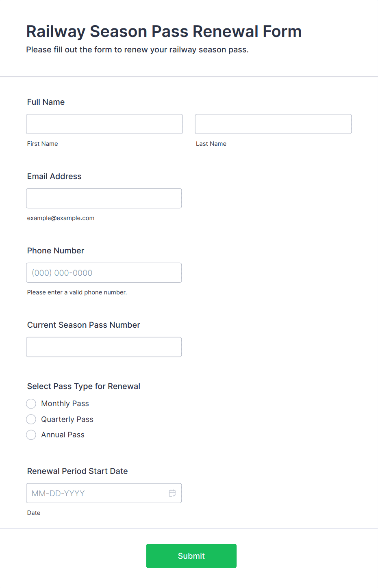Click into the Last Name field

[x=273, y=124]
